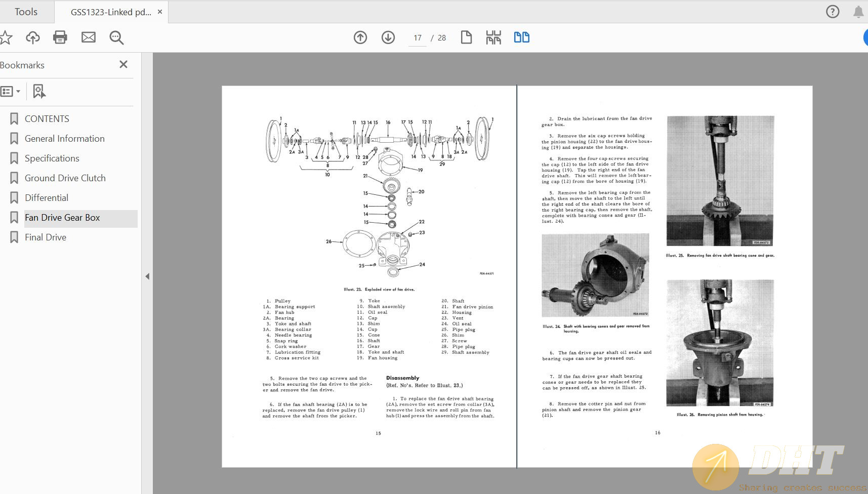Click the page number input field

pyautogui.click(x=418, y=38)
